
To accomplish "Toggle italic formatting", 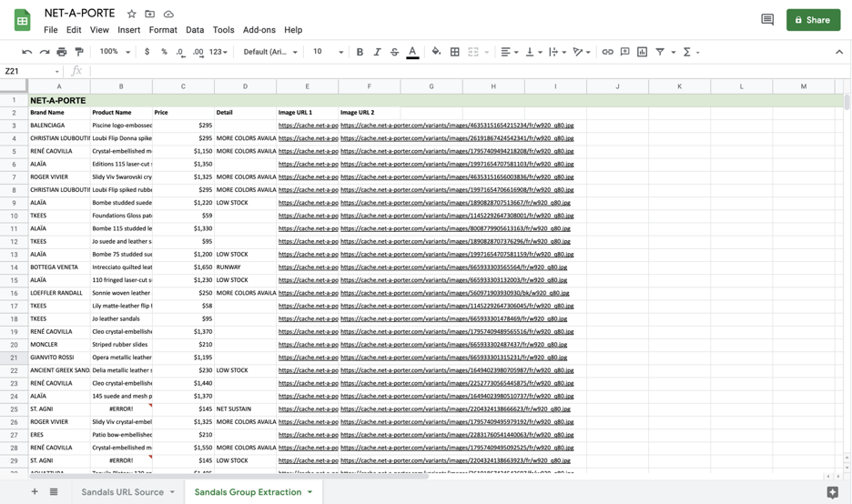I will (x=377, y=52).
